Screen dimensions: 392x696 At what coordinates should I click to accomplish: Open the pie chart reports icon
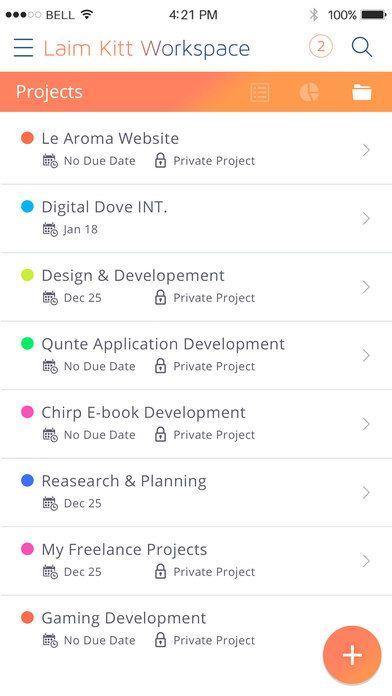point(309,92)
